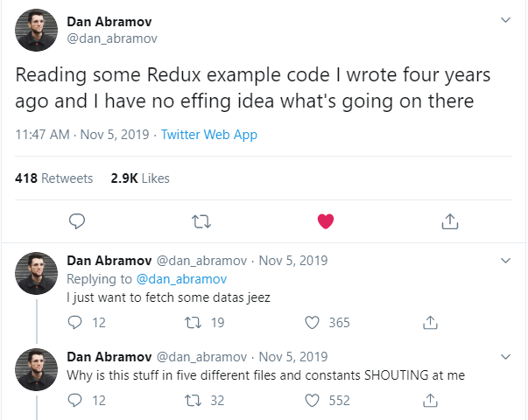The width and height of the screenshot is (528, 420).
Task: Open the main tweet's more options chevron
Action: click(x=505, y=19)
